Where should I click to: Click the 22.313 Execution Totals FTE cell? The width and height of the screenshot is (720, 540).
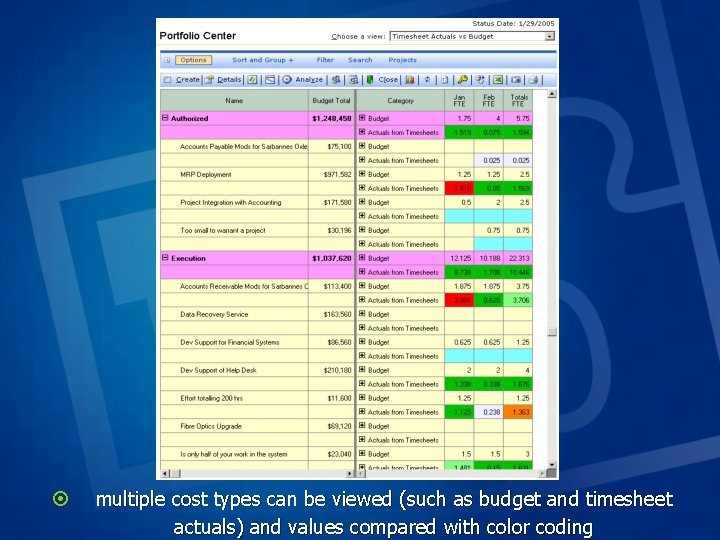518,258
